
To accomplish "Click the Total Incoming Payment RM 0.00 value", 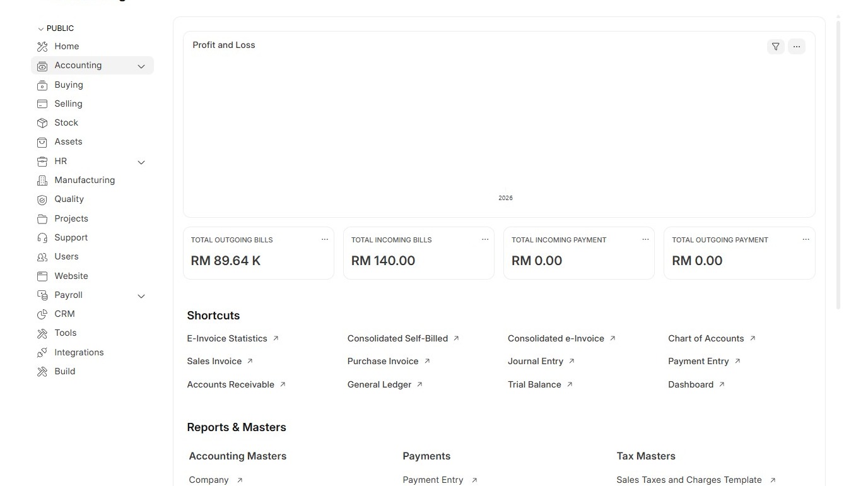I will 536,261.
